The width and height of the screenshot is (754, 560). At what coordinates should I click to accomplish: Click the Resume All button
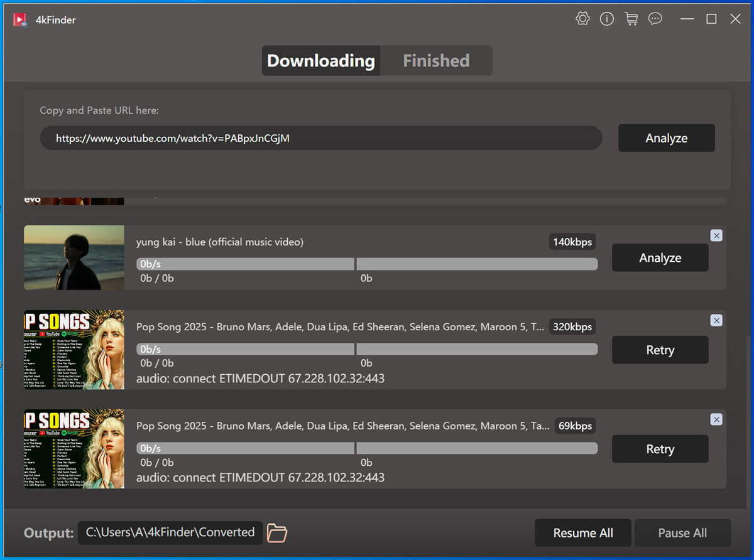[582, 533]
